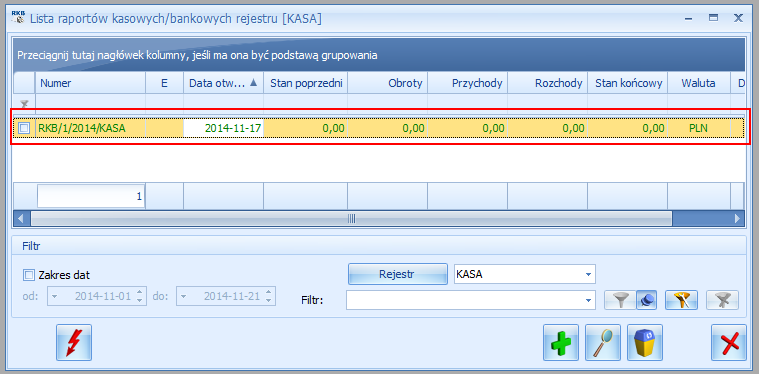Click the scrollbar right arrow

tap(737, 219)
